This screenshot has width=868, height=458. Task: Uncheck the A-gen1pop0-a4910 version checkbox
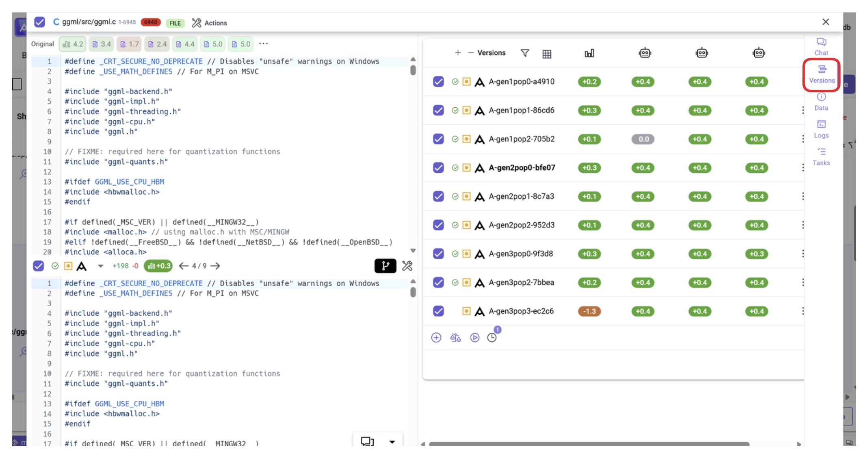coord(438,82)
